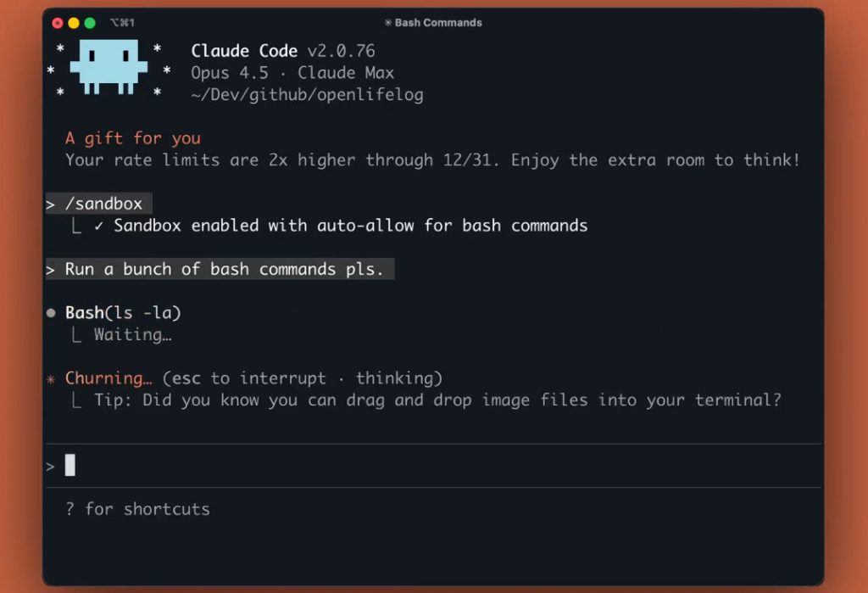The height and width of the screenshot is (593, 868).
Task: Click the "Waiting…" status under Bash command
Action: pyautogui.click(x=132, y=334)
